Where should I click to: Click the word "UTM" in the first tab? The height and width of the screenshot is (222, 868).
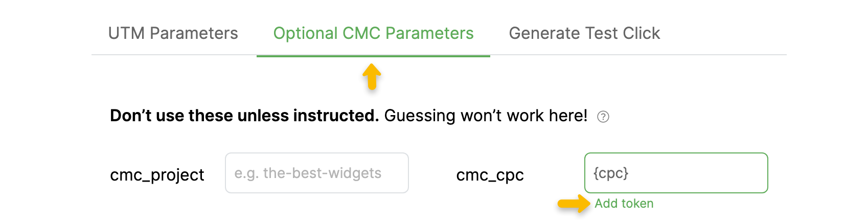(x=126, y=33)
